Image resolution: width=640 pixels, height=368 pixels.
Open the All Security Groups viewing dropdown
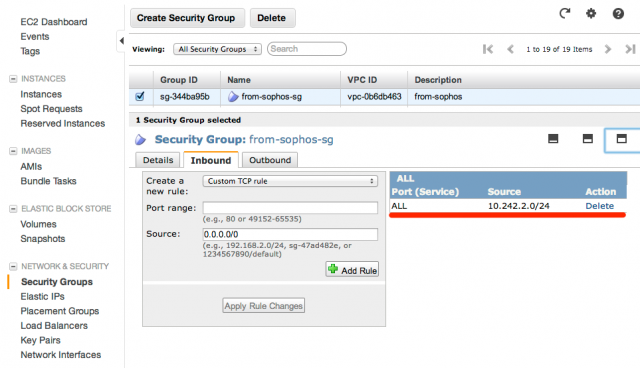pos(217,49)
